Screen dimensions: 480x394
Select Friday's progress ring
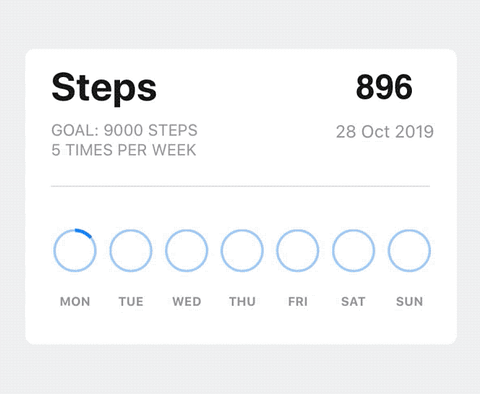[298, 250]
